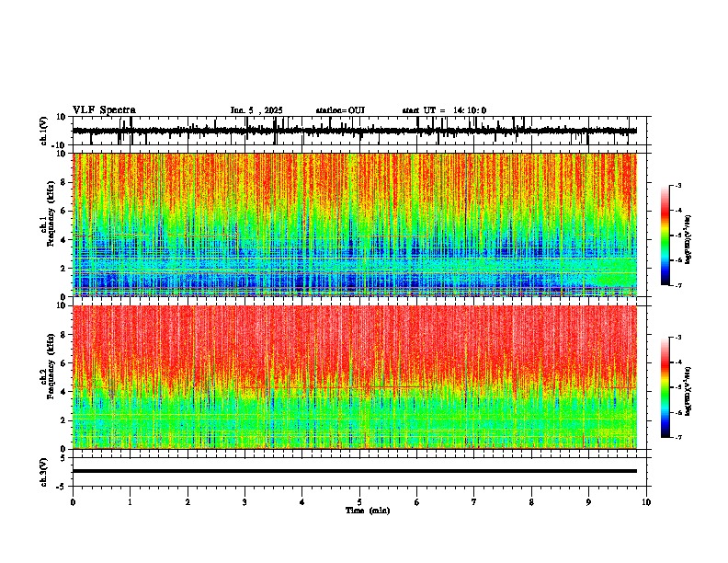Click the start UT 14:10:0 label

point(444,110)
